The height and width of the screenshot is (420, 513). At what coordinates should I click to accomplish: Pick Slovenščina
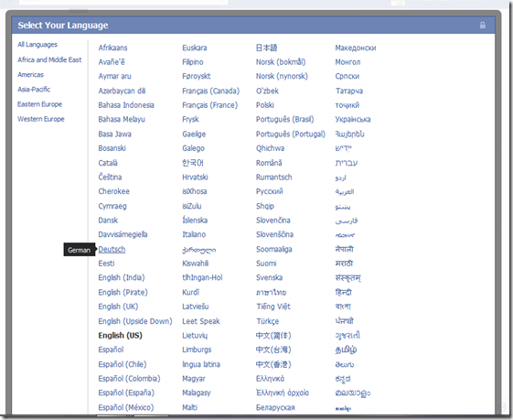pos(274,234)
